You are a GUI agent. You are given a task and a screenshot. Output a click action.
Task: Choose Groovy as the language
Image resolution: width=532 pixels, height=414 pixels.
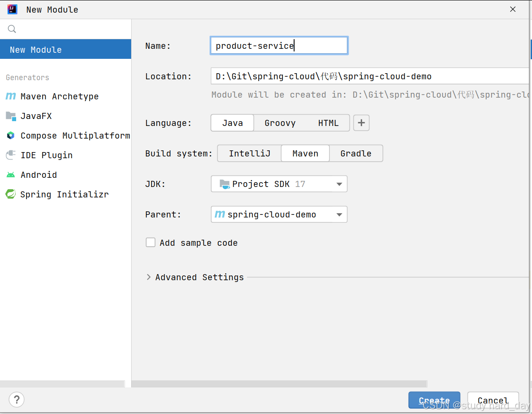click(x=280, y=123)
